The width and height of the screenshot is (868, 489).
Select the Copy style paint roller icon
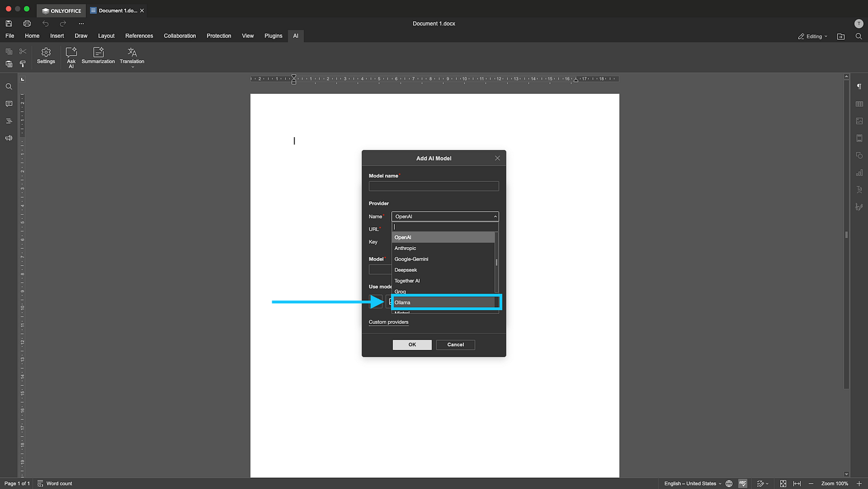(x=23, y=64)
